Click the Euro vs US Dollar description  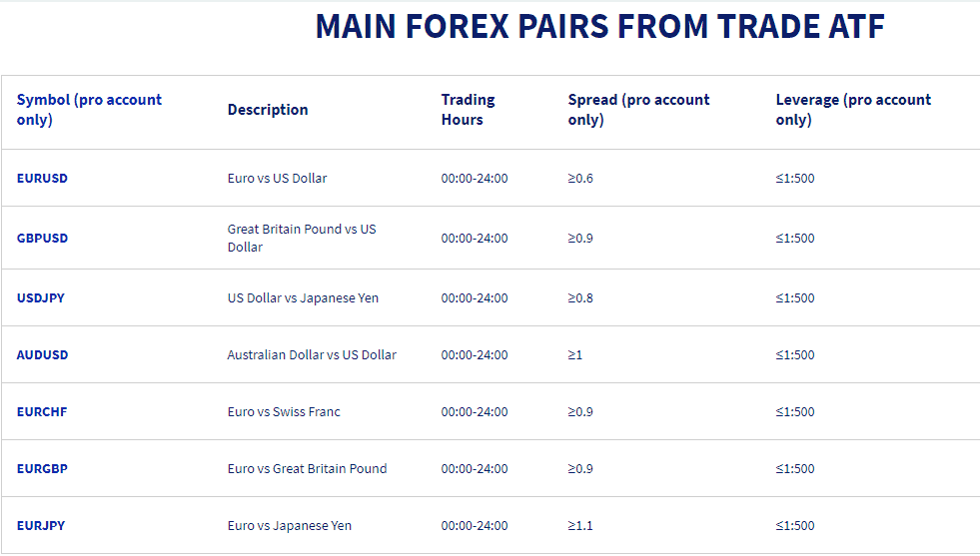[x=277, y=179]
